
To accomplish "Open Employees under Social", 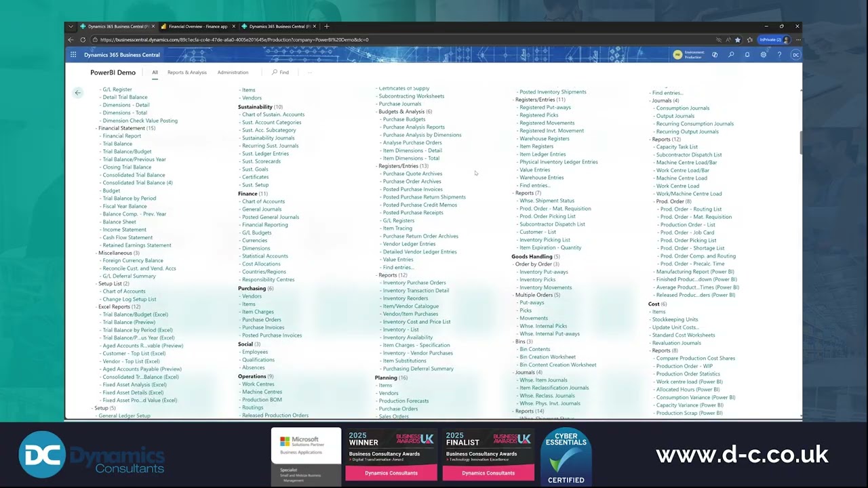I will (x=255, y=352).
